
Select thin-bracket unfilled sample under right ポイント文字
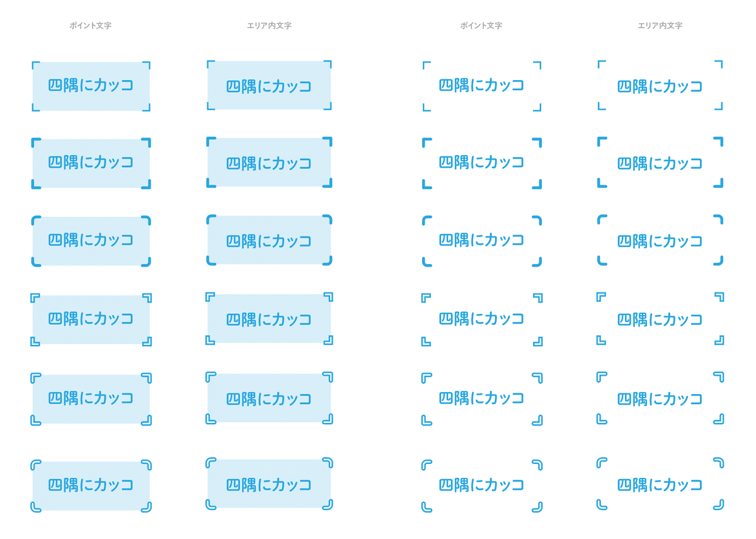point(481,86)
